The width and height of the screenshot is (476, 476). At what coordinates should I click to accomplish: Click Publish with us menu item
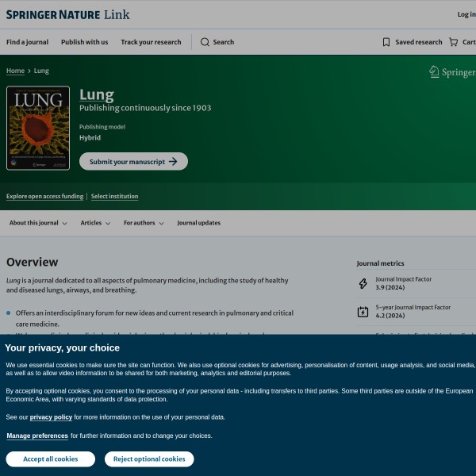pos(84,42)
